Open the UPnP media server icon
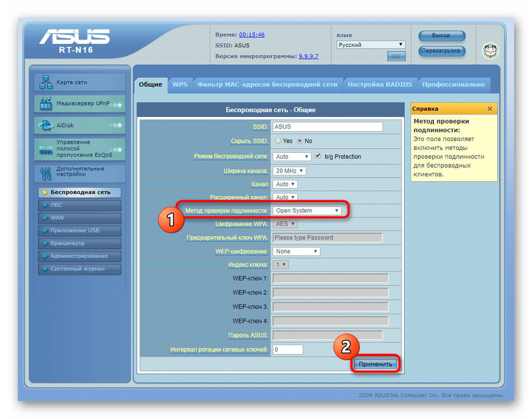Image resolution: width=532 pixels, height=419 pixels. (x=46, y=103)
